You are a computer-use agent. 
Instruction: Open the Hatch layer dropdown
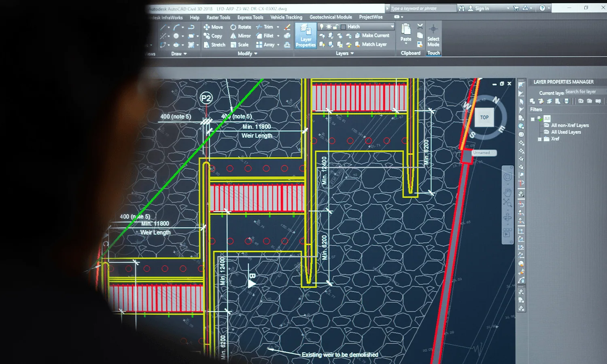[x=392, y=27]
